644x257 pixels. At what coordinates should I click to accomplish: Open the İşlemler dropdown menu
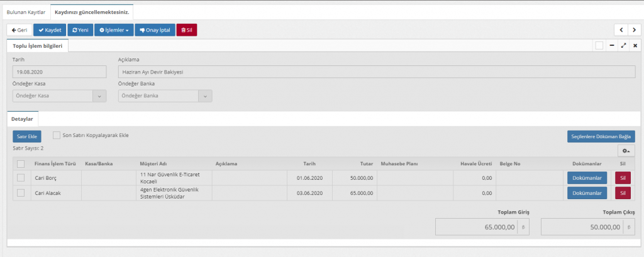click(113, 30)
